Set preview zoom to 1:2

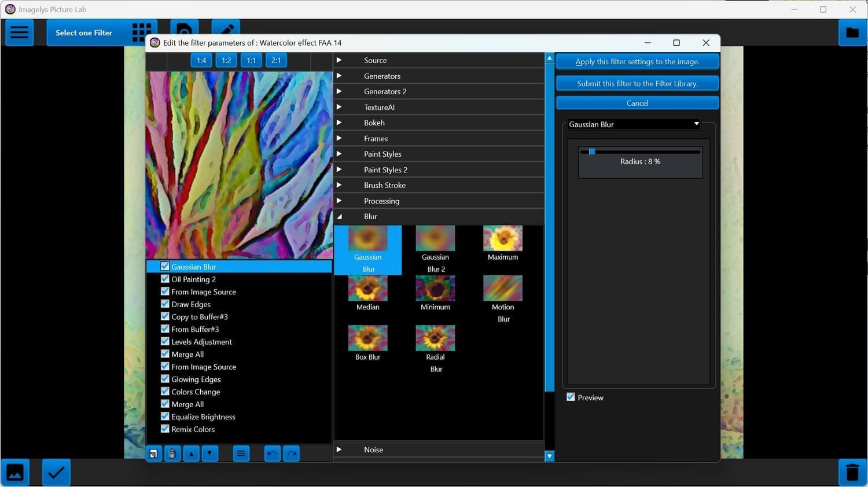coord(226,60)
